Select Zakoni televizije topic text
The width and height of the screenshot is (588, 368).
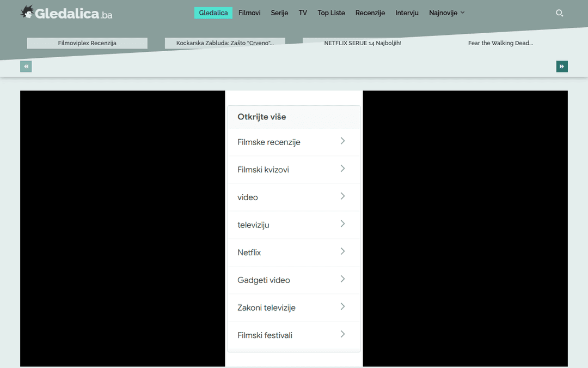266,308
